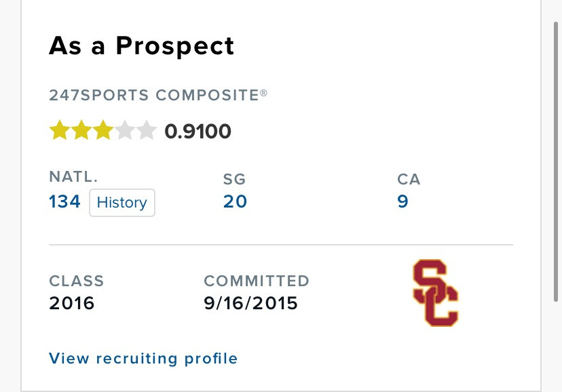Click the fourth gray rating star
The width and height of the screenshot is (562, 392).
[125, 130]
